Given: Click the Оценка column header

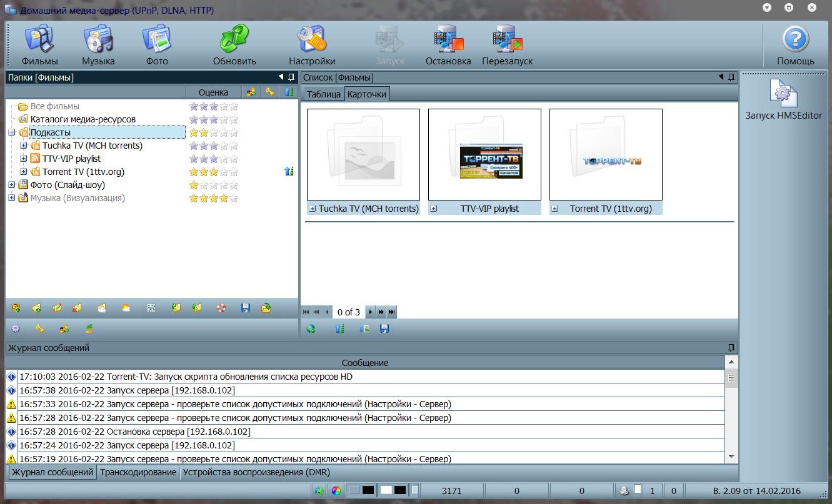Looking at the screenshot, I should tap(213, 92).
